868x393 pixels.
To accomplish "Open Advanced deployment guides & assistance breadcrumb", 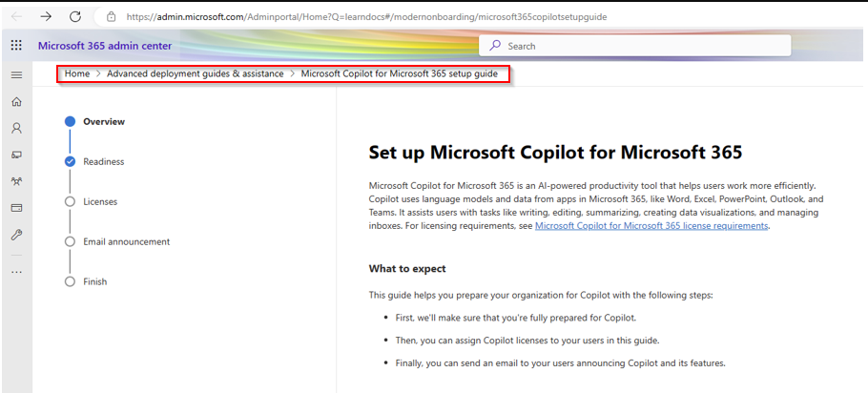I will (x=195, y=73).
